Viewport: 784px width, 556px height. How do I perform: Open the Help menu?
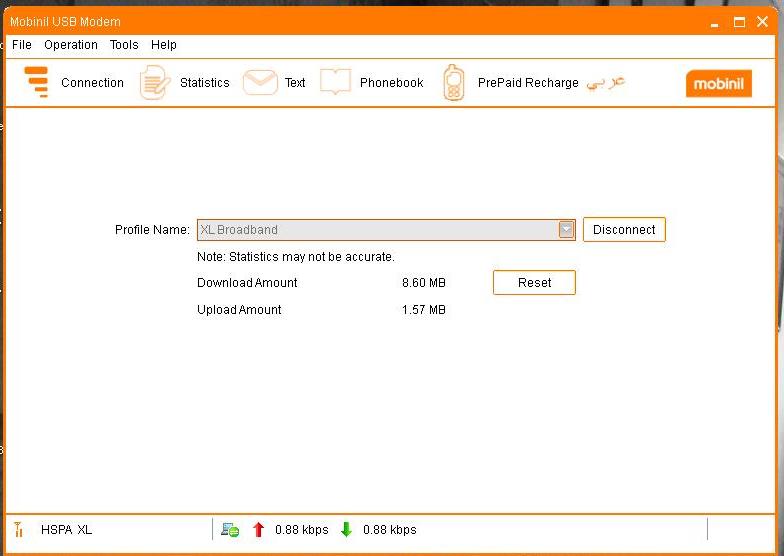pos(164,45)
